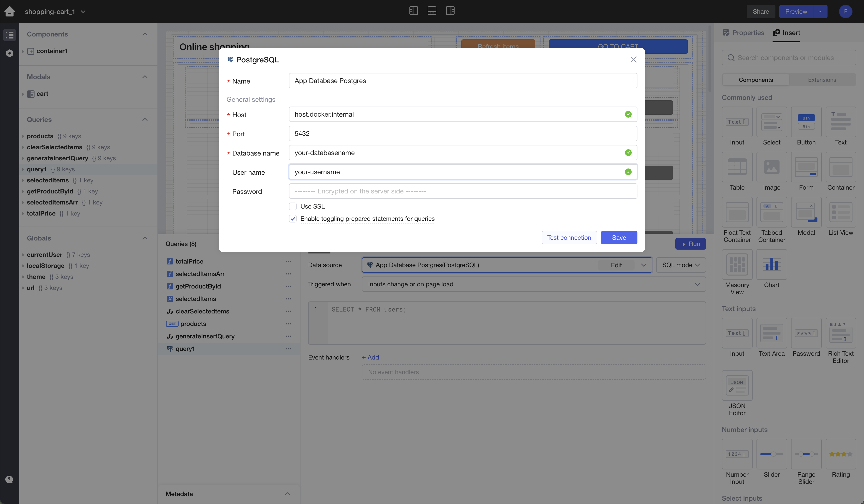Uncheck Enable toggling prepared statements checkbox
864x504 pixels.
(x=293, y=219)
